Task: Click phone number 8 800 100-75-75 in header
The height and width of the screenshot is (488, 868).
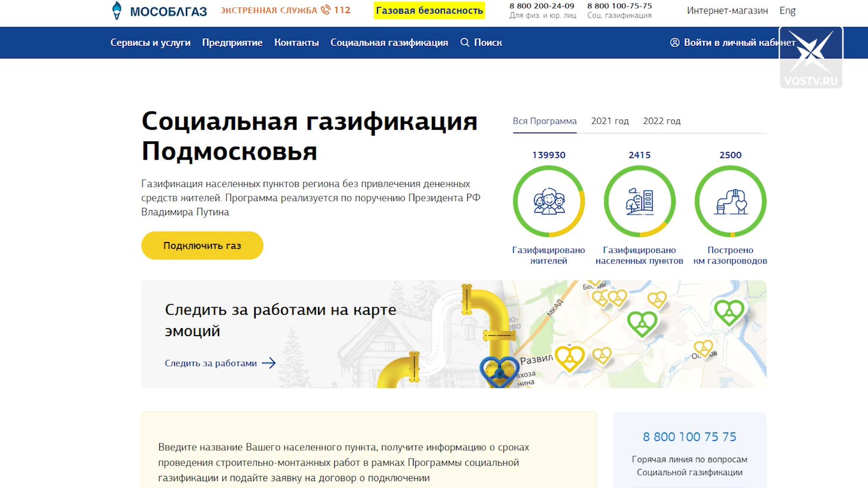Action: click(x=619, y=6)
